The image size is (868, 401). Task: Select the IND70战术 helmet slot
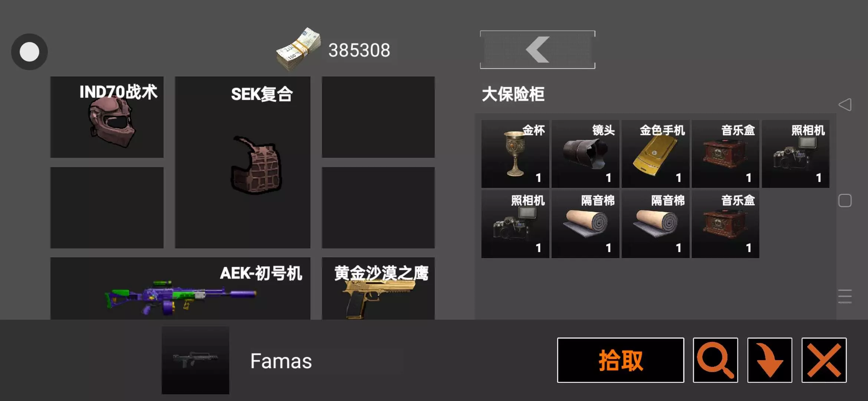pos(107,117)
